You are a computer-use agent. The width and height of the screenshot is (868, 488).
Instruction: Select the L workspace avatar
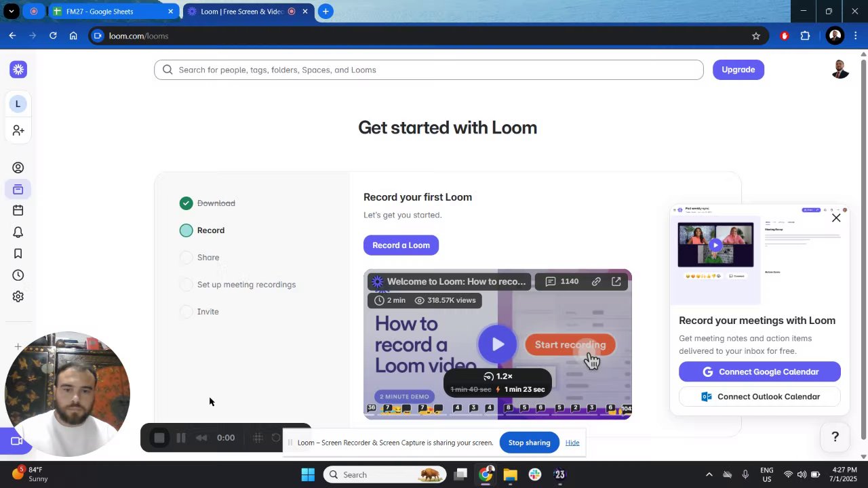tap(18, 104)
